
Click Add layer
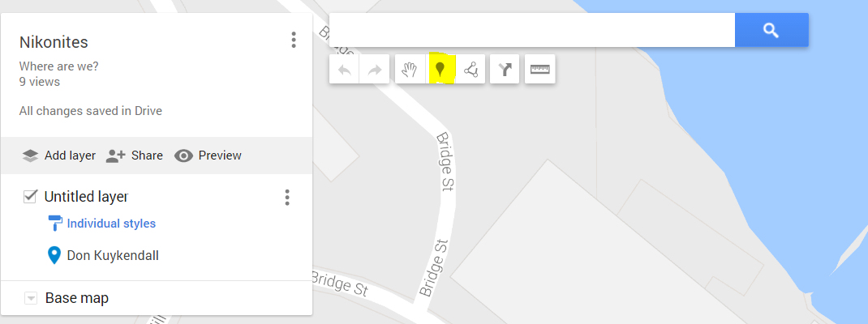click(58, 156)
